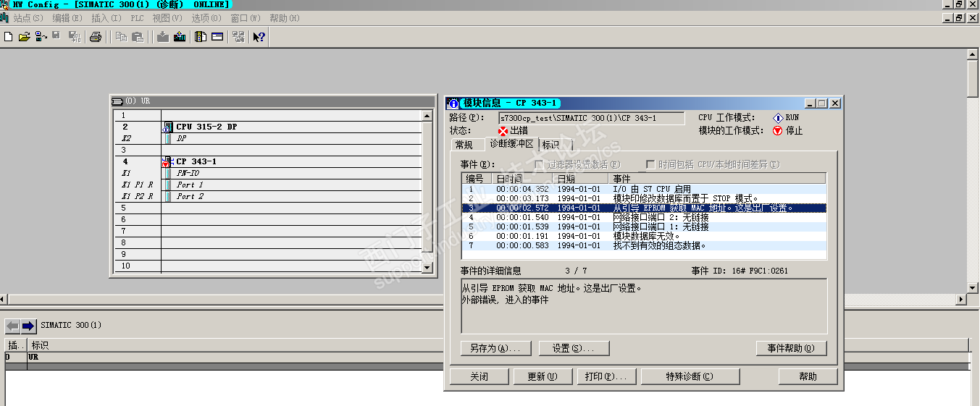Click the back navigation arrow icon
This screenshot has height=406, width=980.
point(12,326)
